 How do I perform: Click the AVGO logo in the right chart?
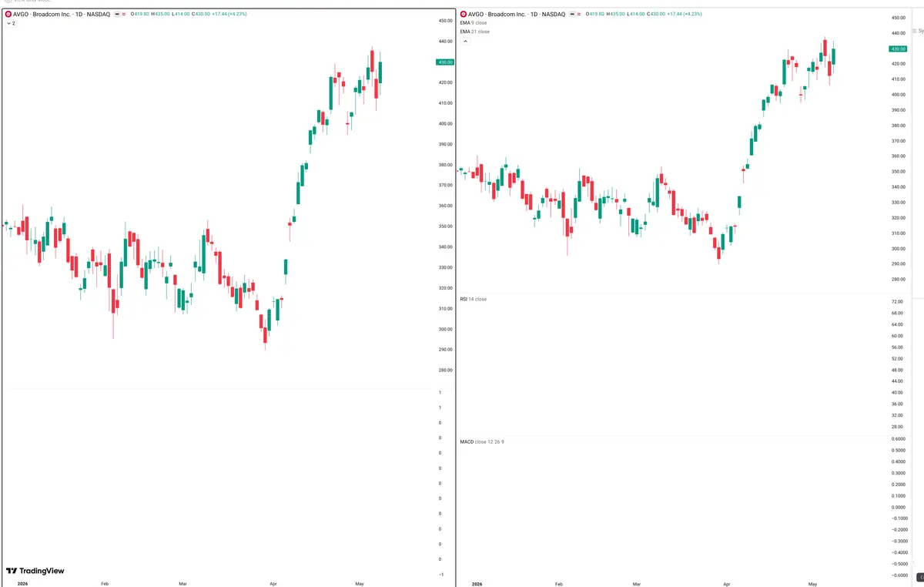(463, 14)
